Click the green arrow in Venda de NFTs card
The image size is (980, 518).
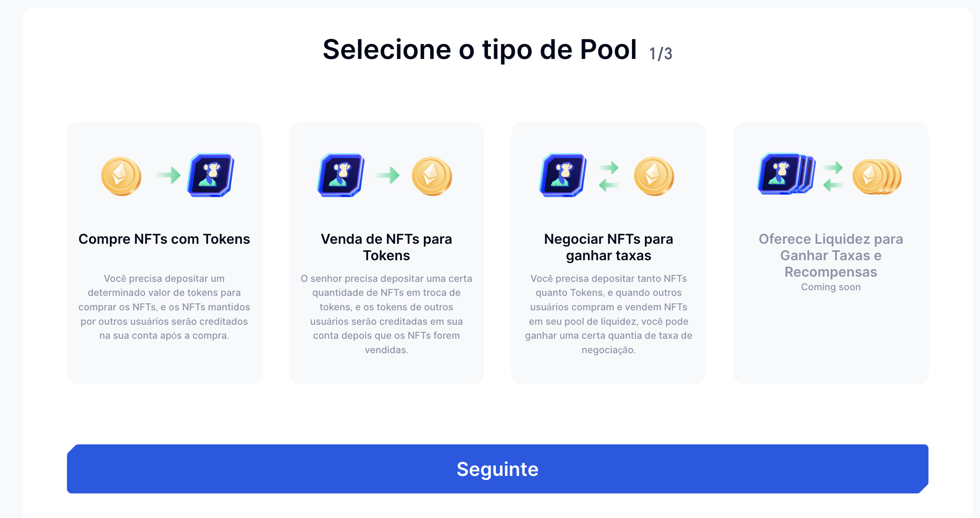click(388, 175)
